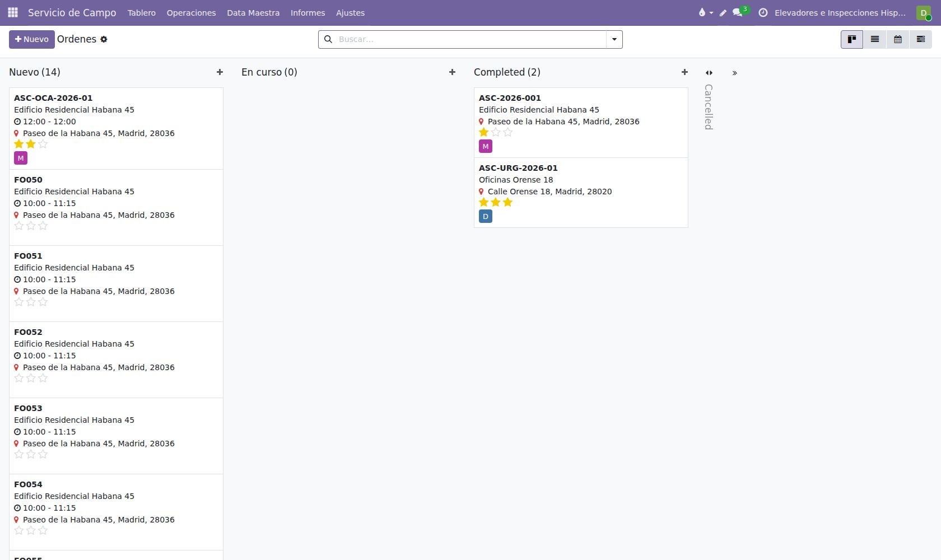Click the search magnifier icon

tap(328, 39)
